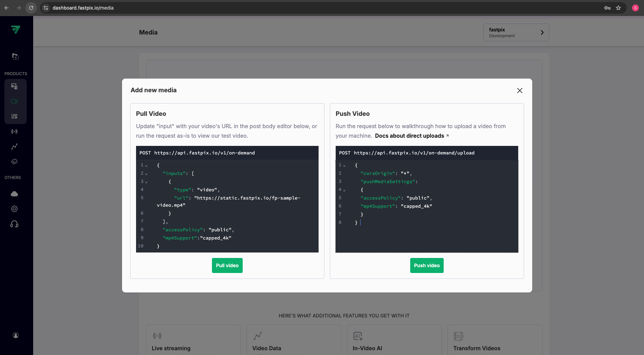Click the green Push video button
The width and height of the screenshot is (644, 355).
[427, 265]
